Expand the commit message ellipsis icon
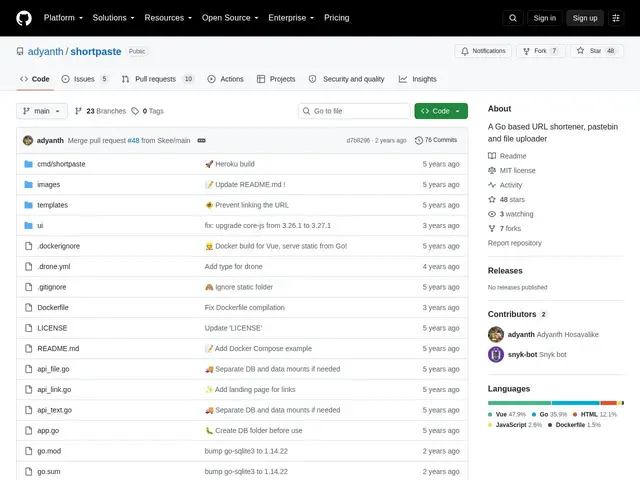Screen dimensions: 640x480 201,140
